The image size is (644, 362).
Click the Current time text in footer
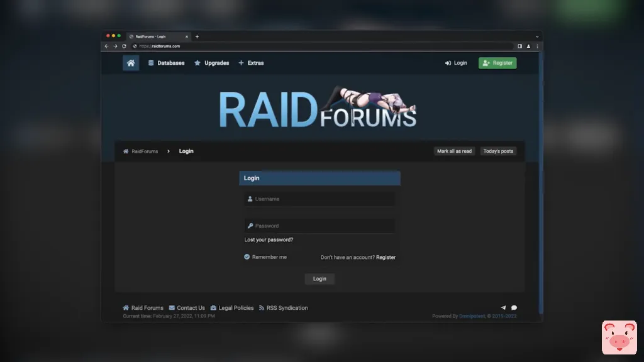[169, 316]
